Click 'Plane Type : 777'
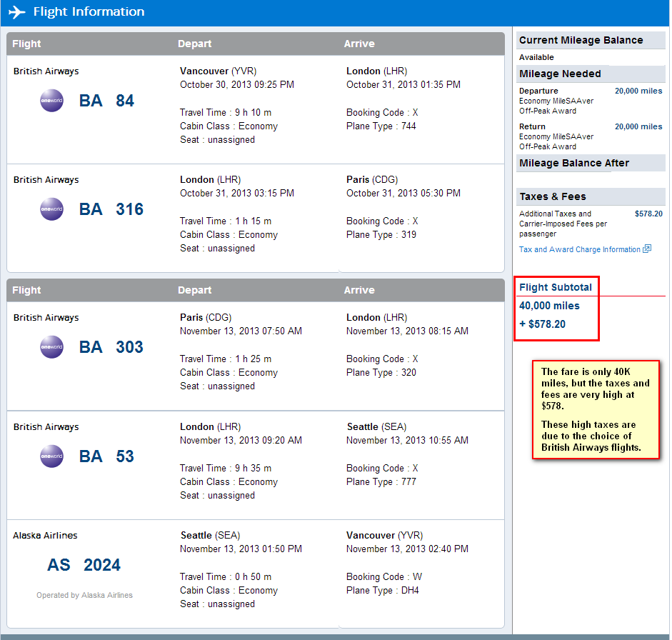Viewport: 672px width, 640px height. (381, 482)
